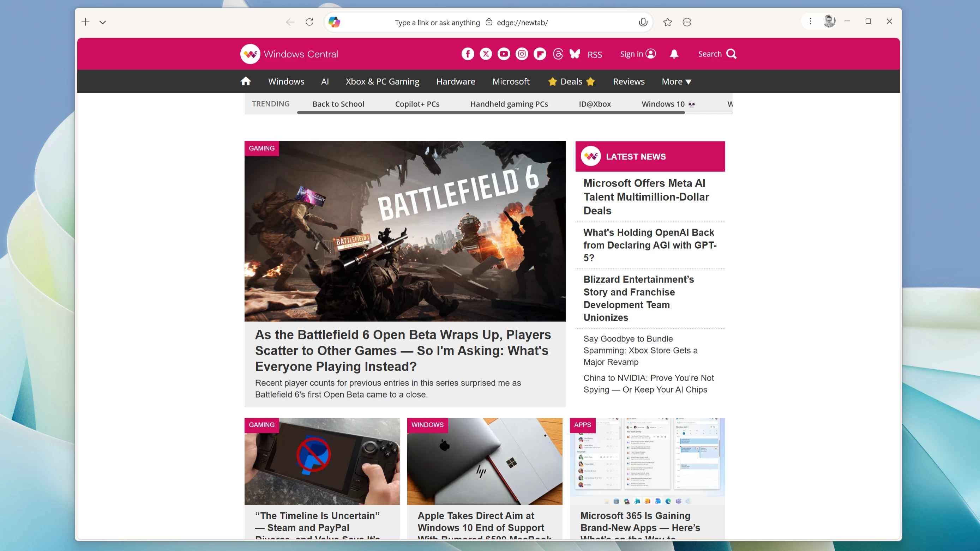Click the X (Twitter) social icon
Viewport: 980px width, 551px height.
(486, 54)
